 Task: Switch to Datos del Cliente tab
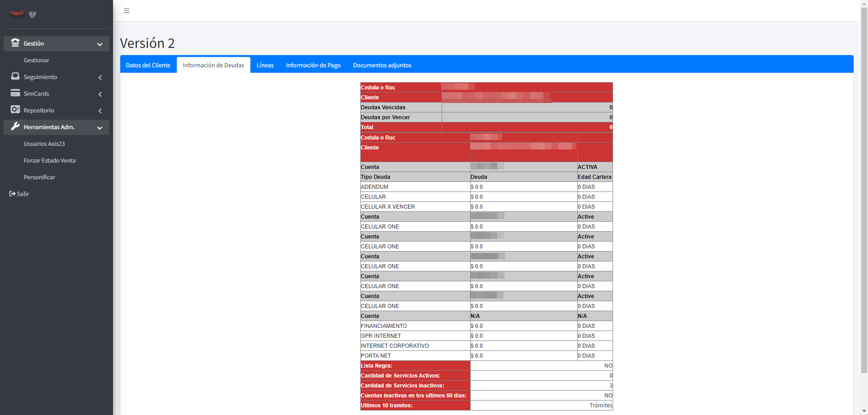pos(148,65)
